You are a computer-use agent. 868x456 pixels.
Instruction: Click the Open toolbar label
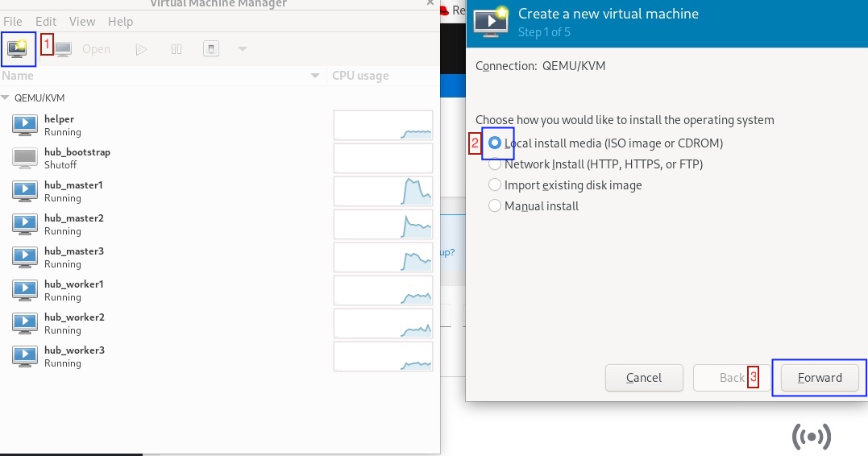[x=97, y=49]
